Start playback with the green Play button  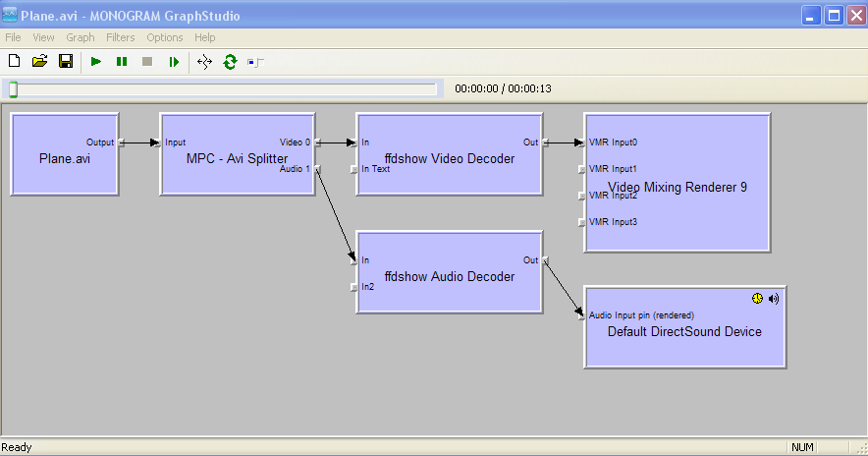point(96,62)
